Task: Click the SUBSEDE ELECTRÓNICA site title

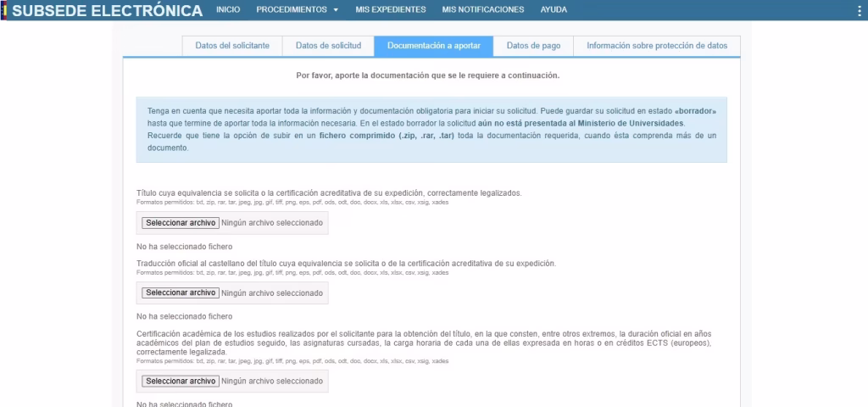Action: click(108, 10)
